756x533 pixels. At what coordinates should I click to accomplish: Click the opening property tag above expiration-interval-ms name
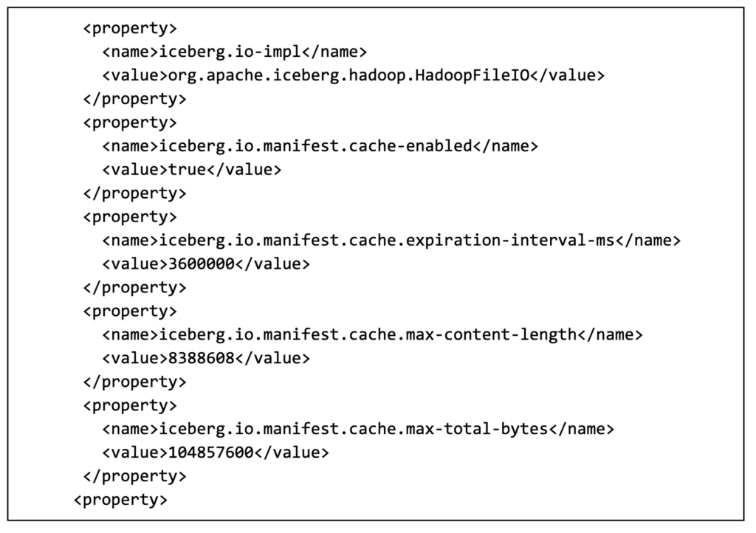coord(129,217)
